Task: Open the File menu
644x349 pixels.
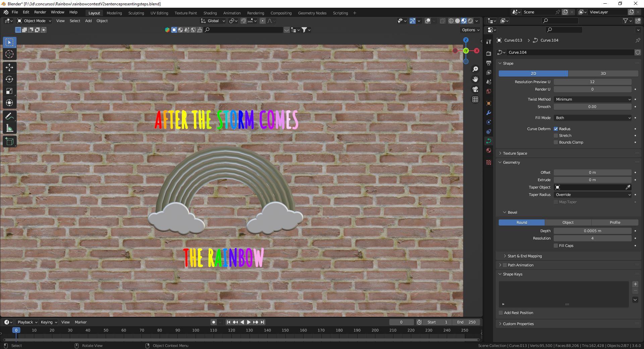Action: [15, 12]
